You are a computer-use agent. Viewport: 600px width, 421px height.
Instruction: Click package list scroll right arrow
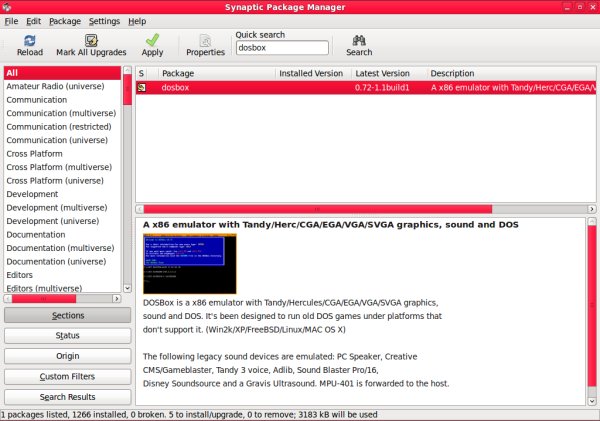592,209
